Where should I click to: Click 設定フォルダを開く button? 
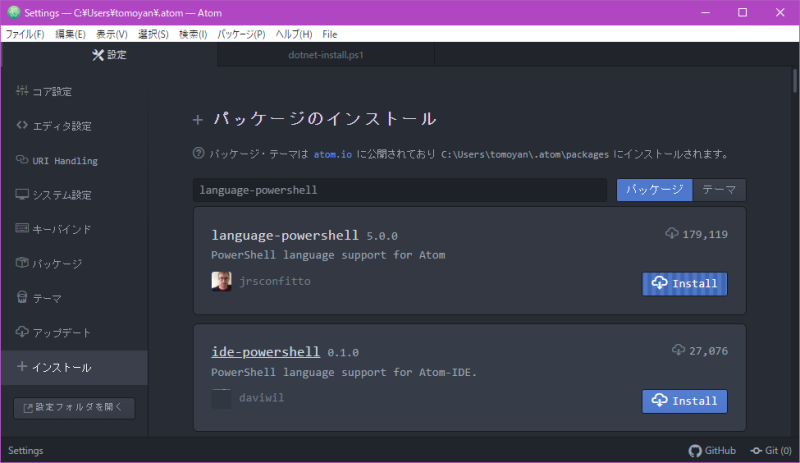pyautogui.click(x=74, y=408)
